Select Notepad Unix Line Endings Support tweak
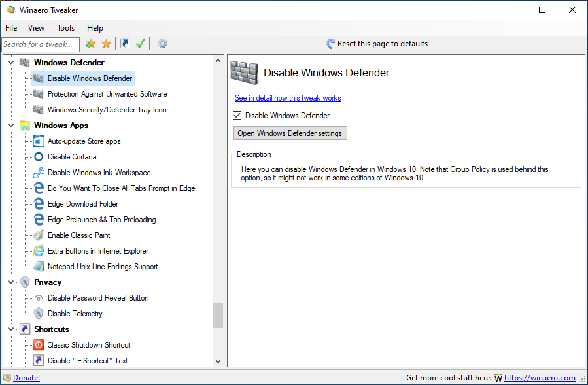The width and height of the screenshot is (588, 385). [x=103, y=267]
